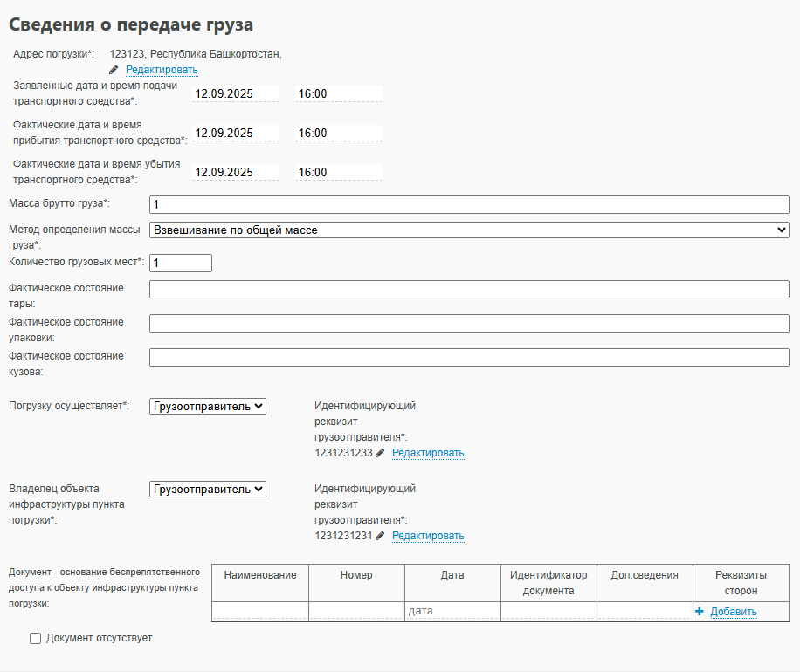The height and width of the screenshot is (672, 800).
Task: Select actual vehicle arrival date field
Action: 236,133
